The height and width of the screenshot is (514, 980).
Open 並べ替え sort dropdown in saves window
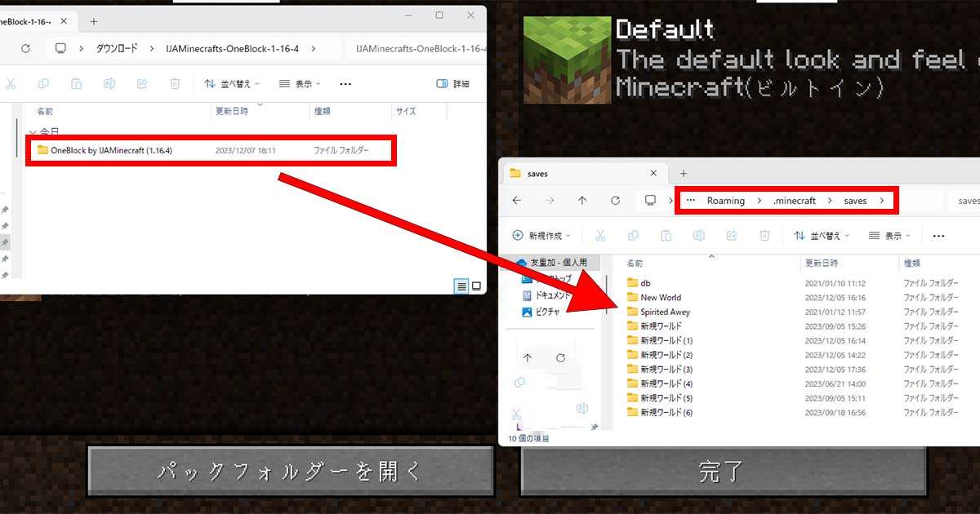822,235
